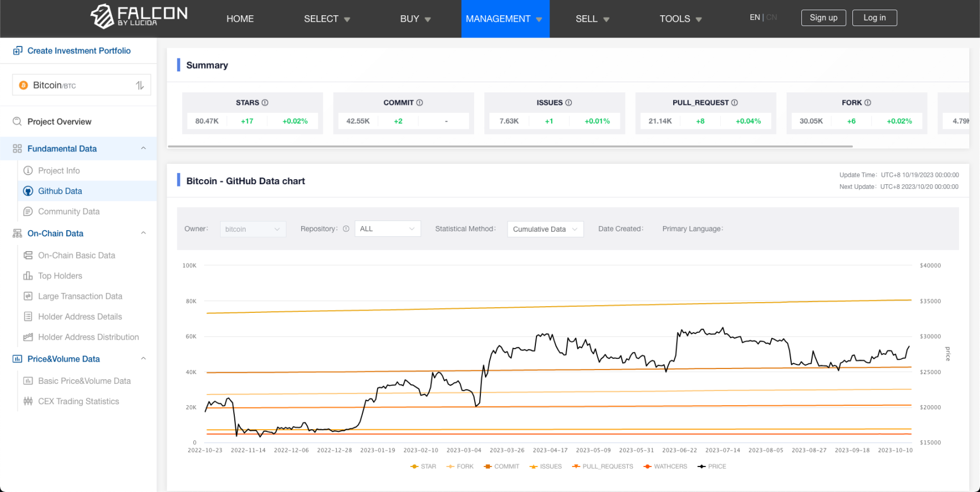Viewport: 980px width, 492px height.
Task: Click the Falcon by Lucida logo
Action: pyautogui.click(x=139, y=16)
